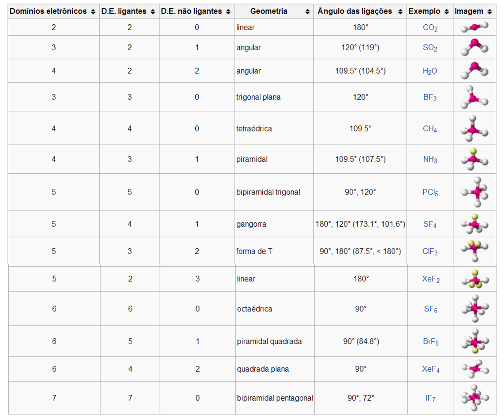Sort the Exemplo column

(x=447, y=12)
